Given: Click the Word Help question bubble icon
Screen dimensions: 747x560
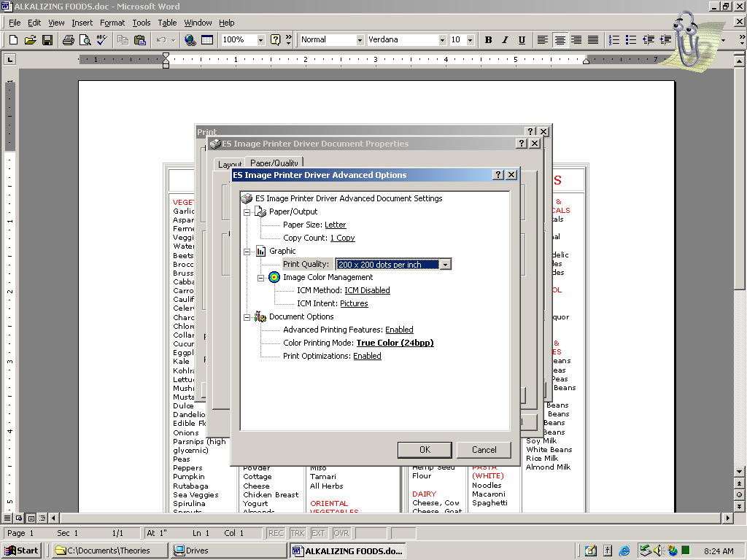Looking at the screenshot, I should 275,40.
